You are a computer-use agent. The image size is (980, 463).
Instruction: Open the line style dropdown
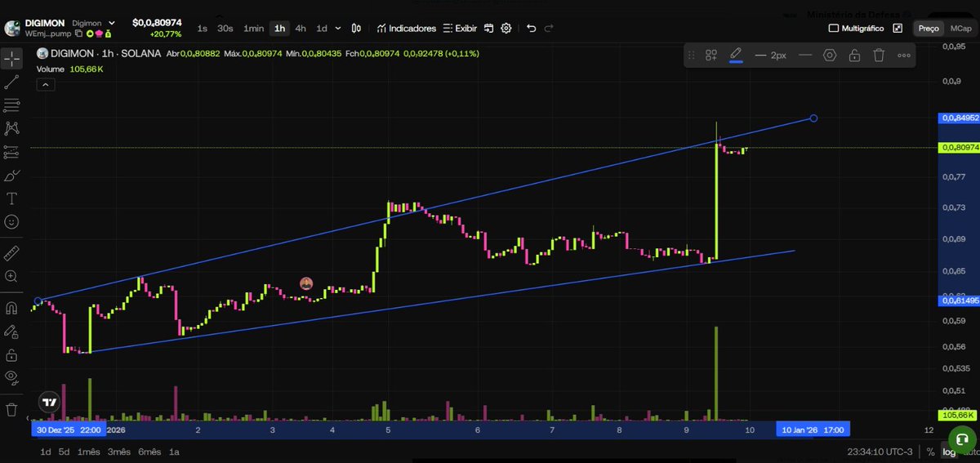pyautogui.click(x=805, y=56)
